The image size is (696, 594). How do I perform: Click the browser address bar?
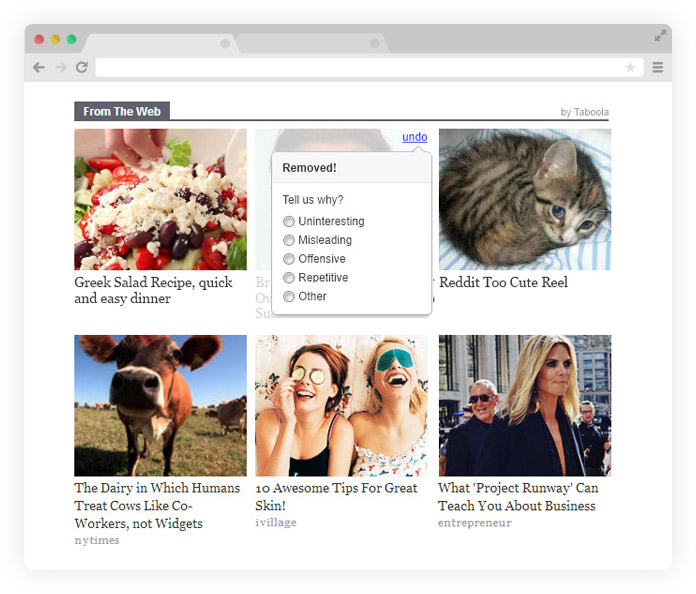(358, 67)
